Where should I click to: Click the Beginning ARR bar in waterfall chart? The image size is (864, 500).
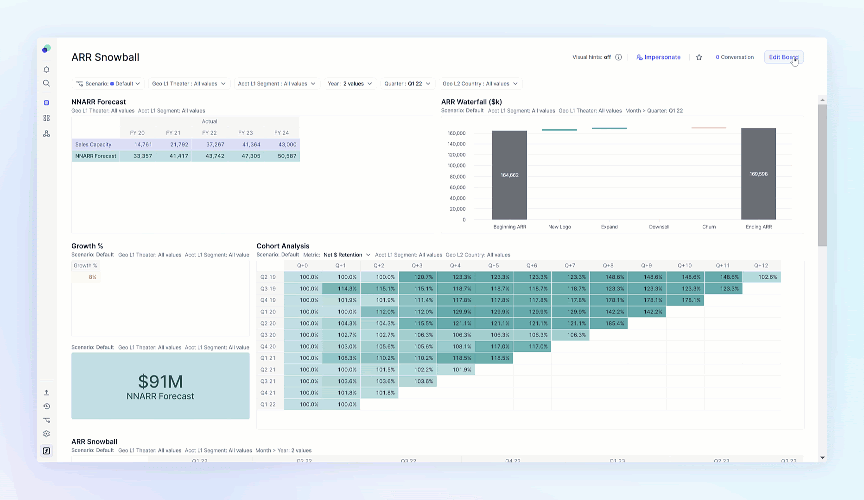pyautogui.click(x=509, y=175)
